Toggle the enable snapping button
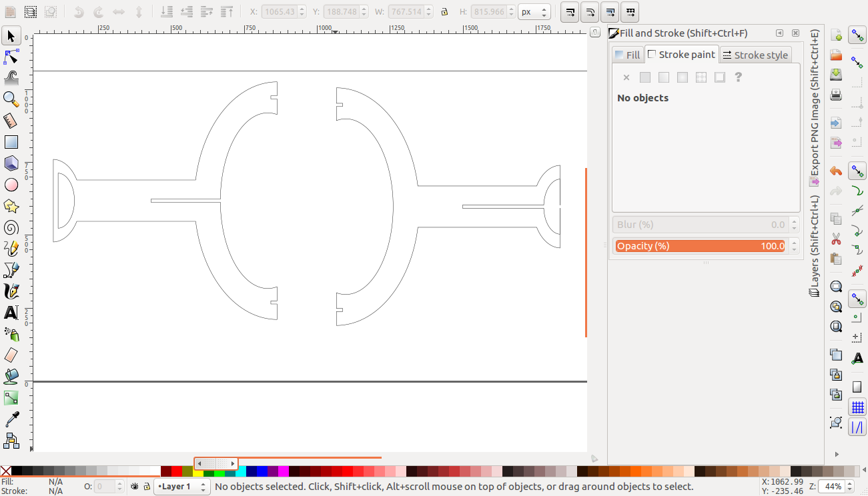The image size is (868, 496). coord(857,36)
